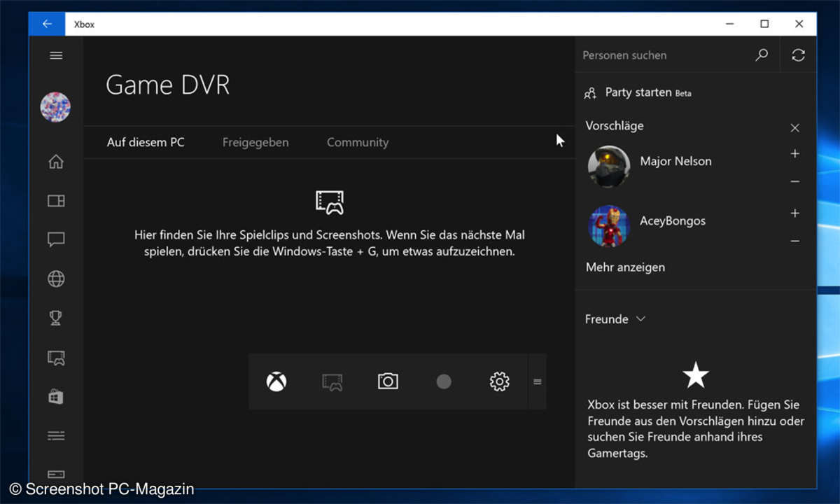Maximize the Xbox window
This screenshot has height=504, width=840.
pyautogui.click(x=764, y=24)
